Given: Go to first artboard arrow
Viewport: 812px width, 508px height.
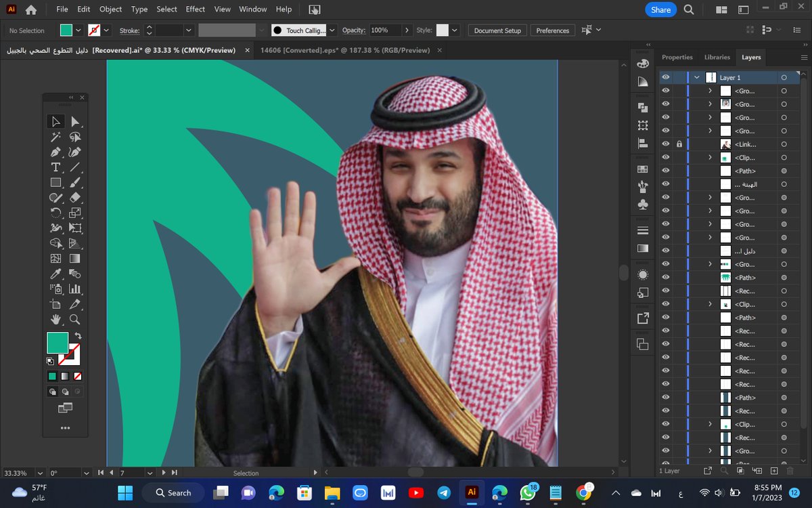Looking at the screenshot, I should point(101,473).
